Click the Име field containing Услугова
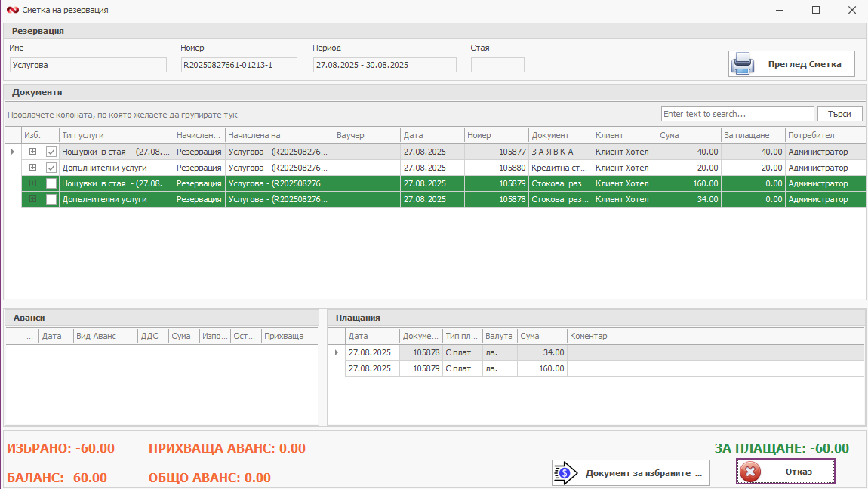 coord(88,65)
